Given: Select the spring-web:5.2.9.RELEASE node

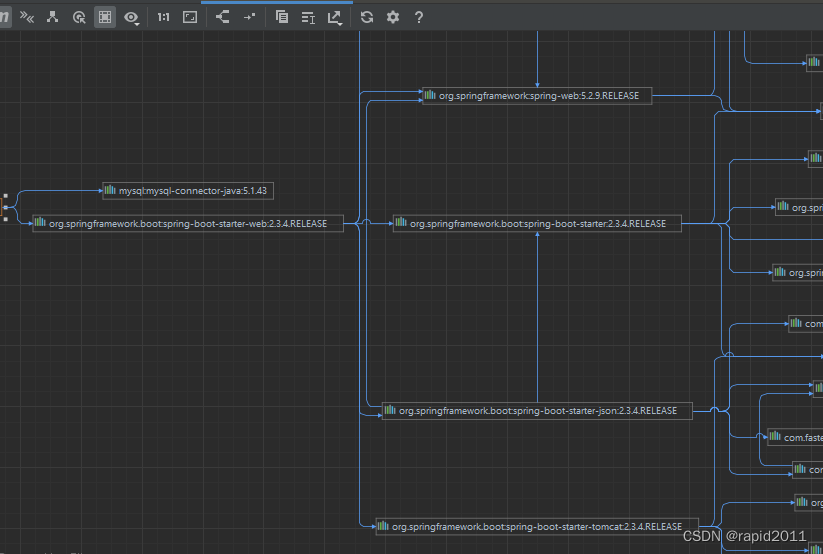Looking at the screenshot, I should pos(537,96).
